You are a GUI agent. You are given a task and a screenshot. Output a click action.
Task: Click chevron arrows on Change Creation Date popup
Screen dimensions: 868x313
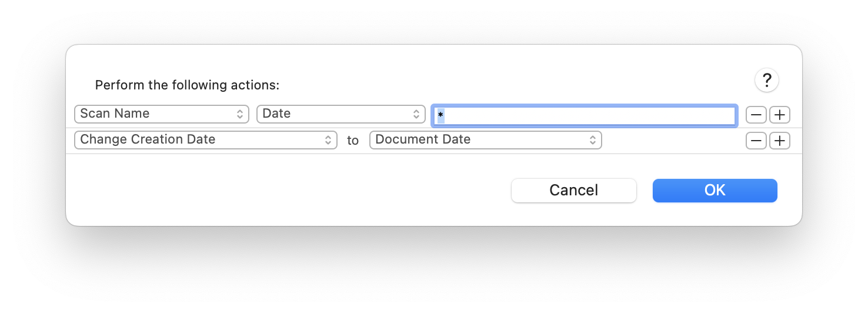(x=328, y=140)
